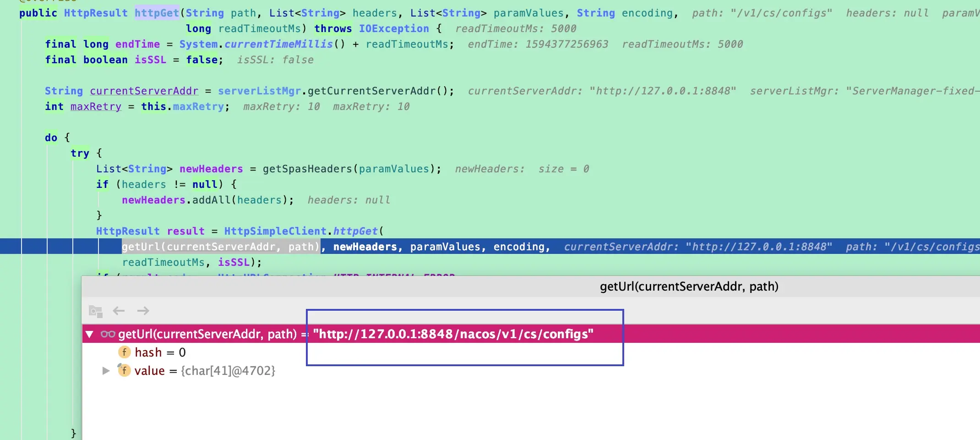Click inline hint isSSL: false
The height and width of the screenshot is (440, 980).
pyautogui.click(x=275, y=60)
